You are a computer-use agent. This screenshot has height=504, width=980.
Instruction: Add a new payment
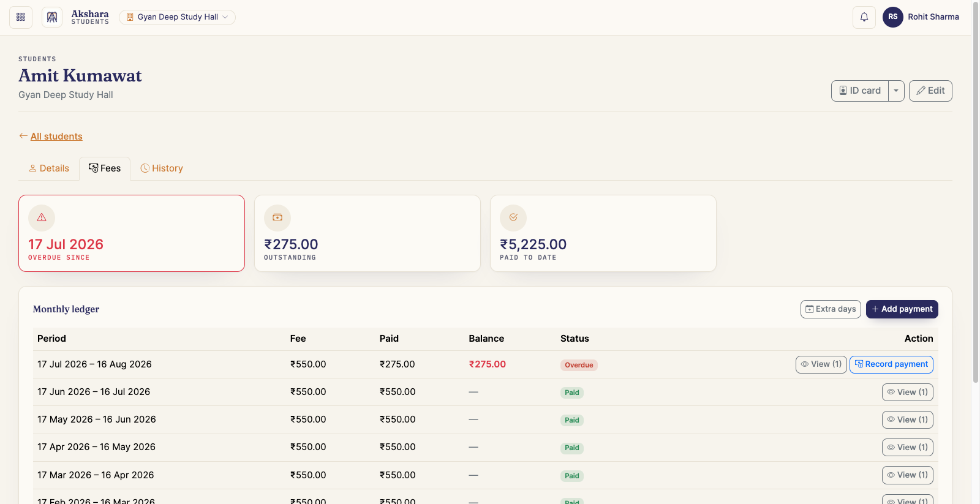click(x=902, y=309)
